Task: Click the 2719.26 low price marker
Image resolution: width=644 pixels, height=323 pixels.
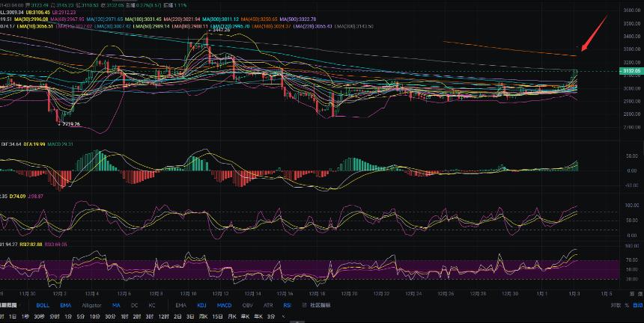Action: (x=70, y=124)
